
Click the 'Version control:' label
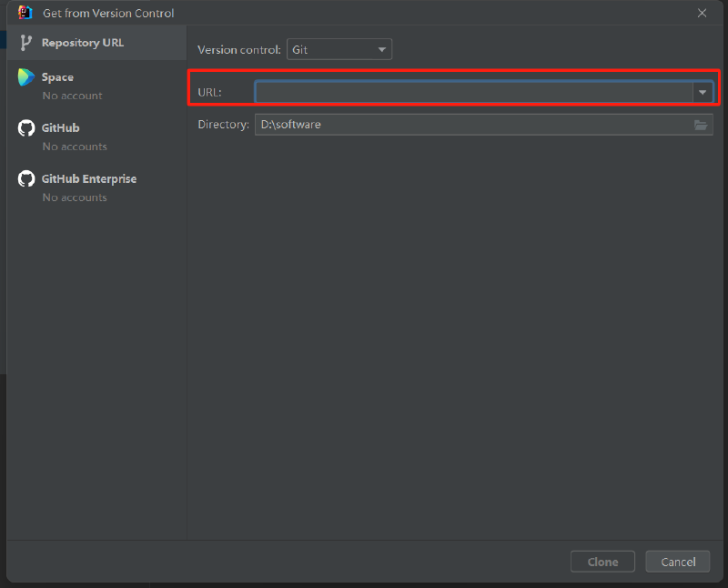pyautogui.click(x=239, y=50)
